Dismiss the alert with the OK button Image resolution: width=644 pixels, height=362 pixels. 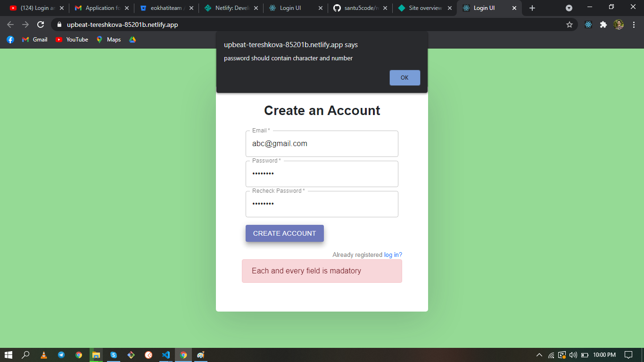405,77
